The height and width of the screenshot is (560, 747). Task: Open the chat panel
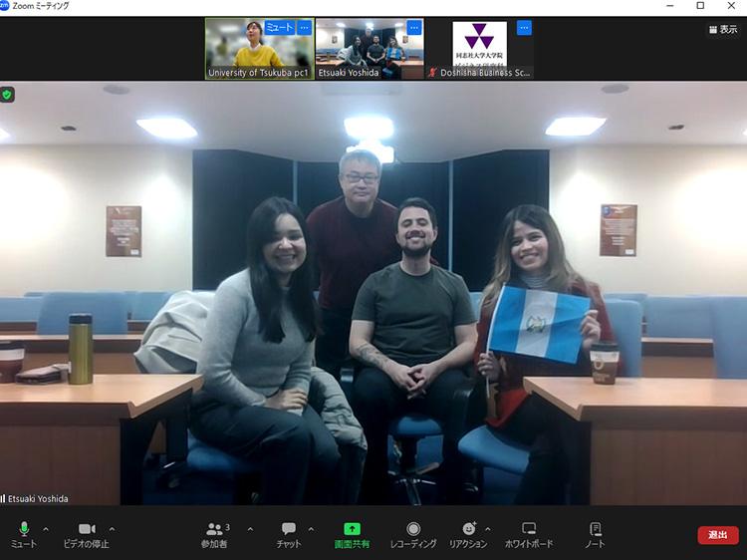click(x=289, y=533)
